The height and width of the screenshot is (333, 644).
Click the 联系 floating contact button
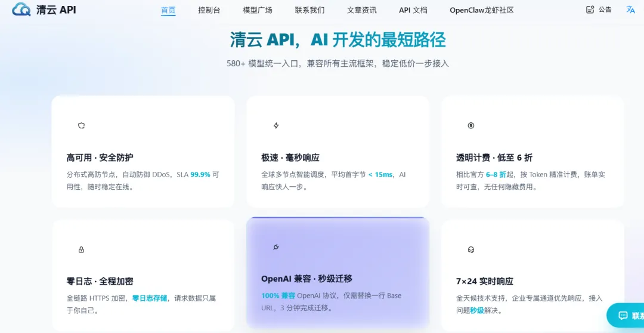click(x=625, y=315)
